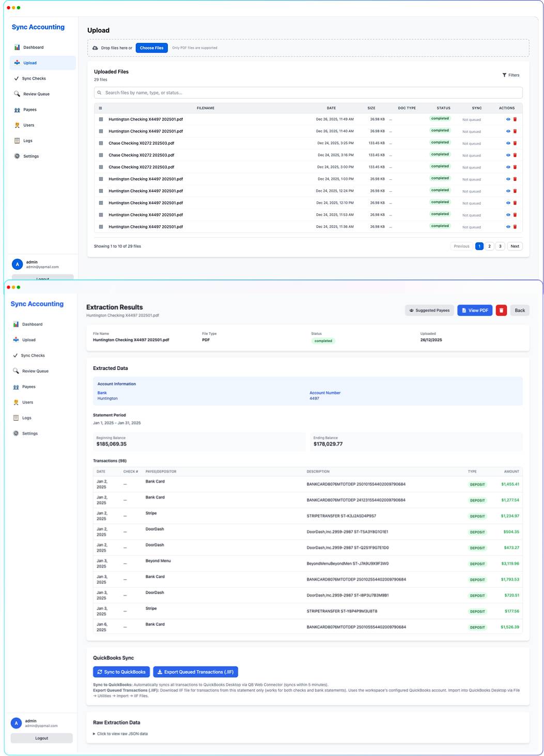Screen dimensions: 544x756
Task: Delete the first Huntington Checking file row
Action: point(515,119)
